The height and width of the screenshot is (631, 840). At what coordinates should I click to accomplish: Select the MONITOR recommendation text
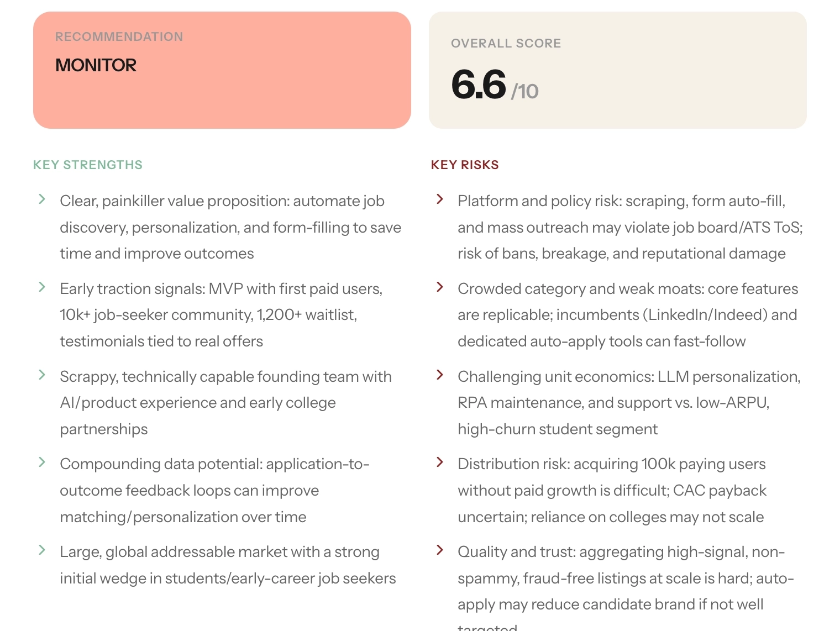96,65
